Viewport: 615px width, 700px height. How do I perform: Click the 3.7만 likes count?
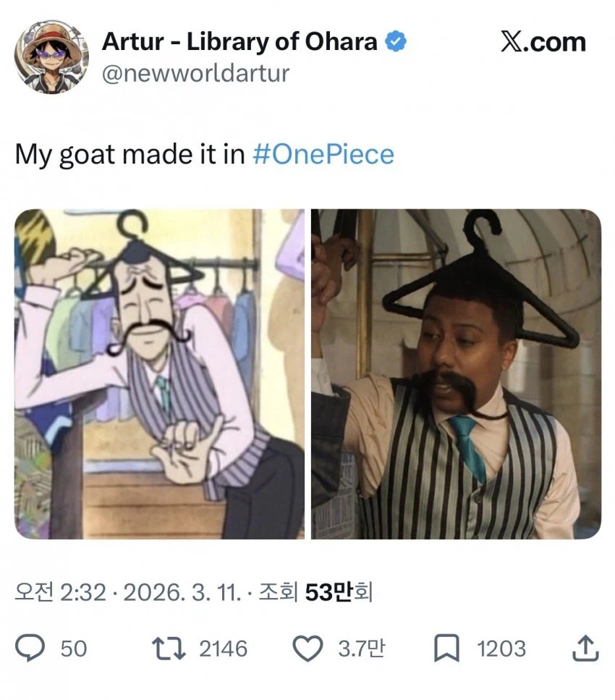pos(361,648)
